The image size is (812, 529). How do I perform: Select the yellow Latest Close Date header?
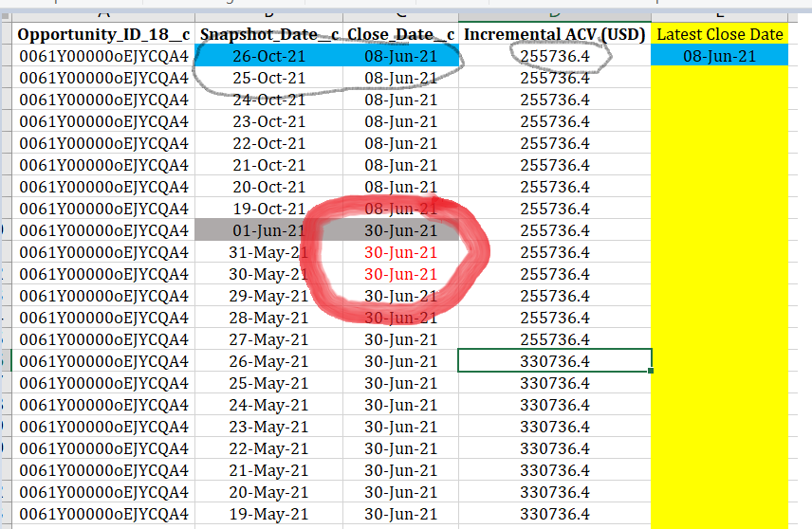click(x=720, y=34)
